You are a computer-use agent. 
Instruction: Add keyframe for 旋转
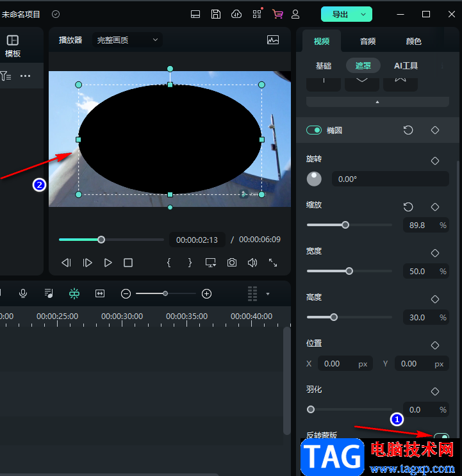pos(435,161)
